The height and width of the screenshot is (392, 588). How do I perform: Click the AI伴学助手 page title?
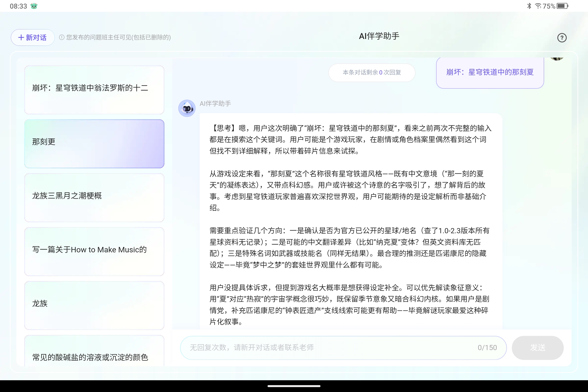(x=379, y=36)
